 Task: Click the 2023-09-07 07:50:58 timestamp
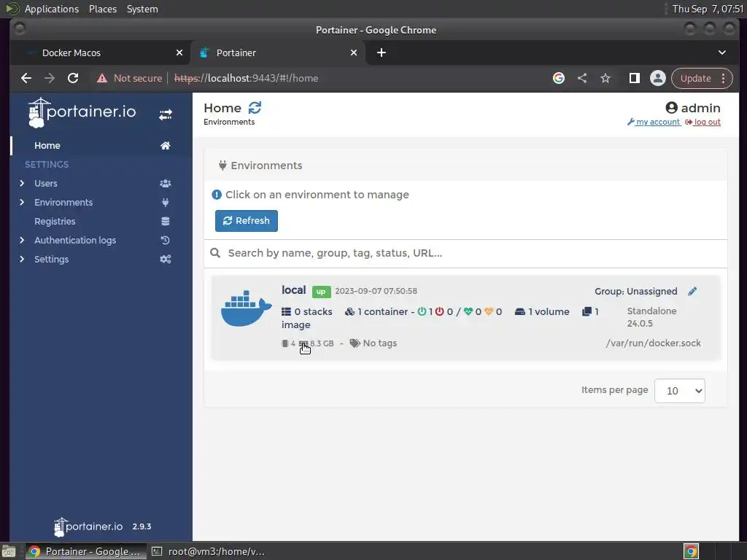376,291
